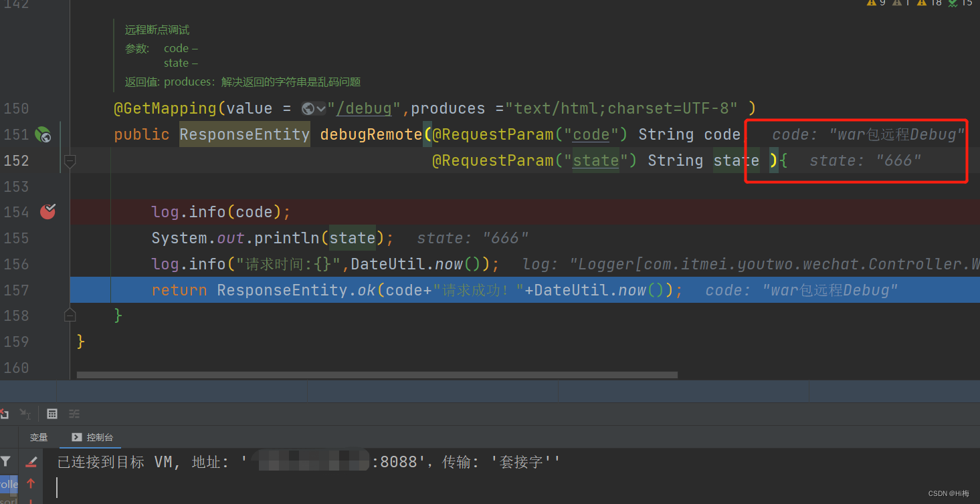Click the console message 已连接到目标 VM
The width and height of the screenshot is (980, 504).
pyautogui.click(x=119, y=462)
